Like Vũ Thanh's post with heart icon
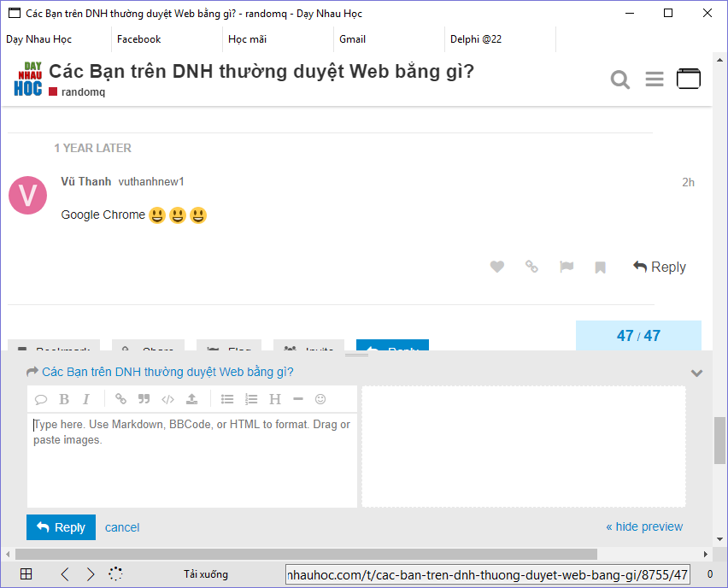 pos(497,267)
